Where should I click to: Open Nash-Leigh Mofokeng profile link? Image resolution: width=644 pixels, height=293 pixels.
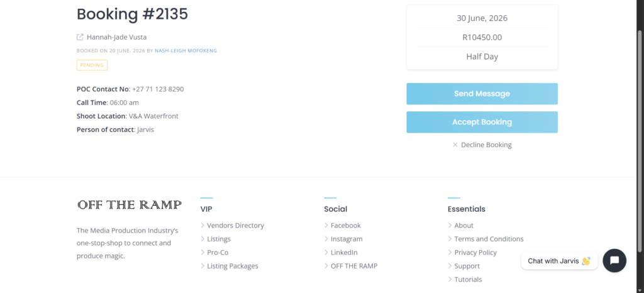(186, 51)
